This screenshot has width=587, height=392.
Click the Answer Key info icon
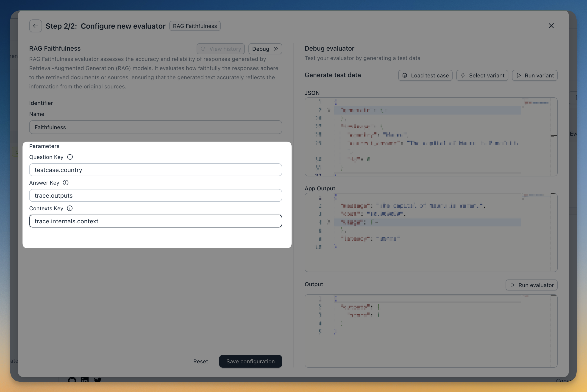click(x=66, y=183)
